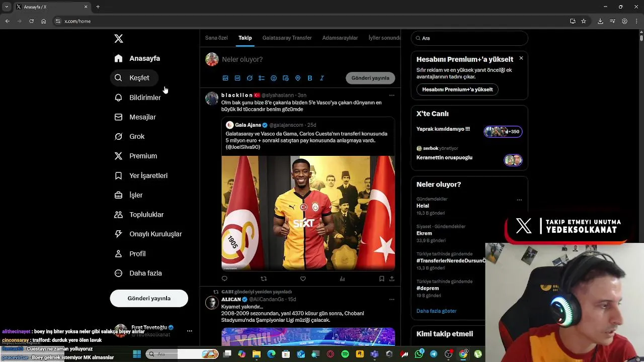Add a poll to the post
Viewport: 644px width, 362px height.
click(x=262, y=78)
